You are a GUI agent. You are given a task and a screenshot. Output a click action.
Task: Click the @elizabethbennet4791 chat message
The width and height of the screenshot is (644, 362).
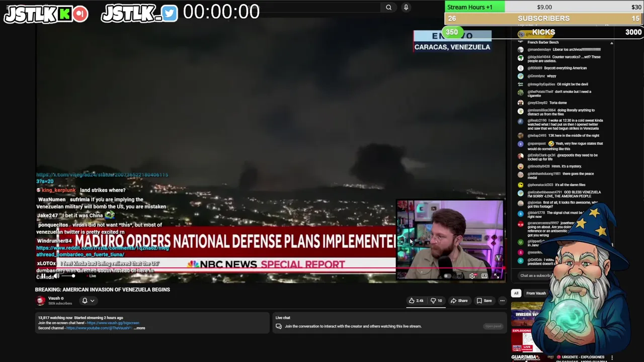(x=564, y=194)
